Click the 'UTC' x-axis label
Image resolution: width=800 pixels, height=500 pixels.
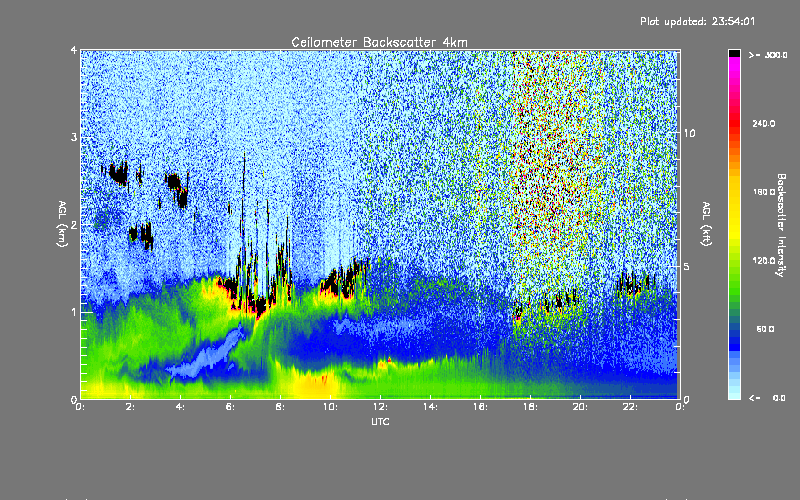(x=380, y=421)
